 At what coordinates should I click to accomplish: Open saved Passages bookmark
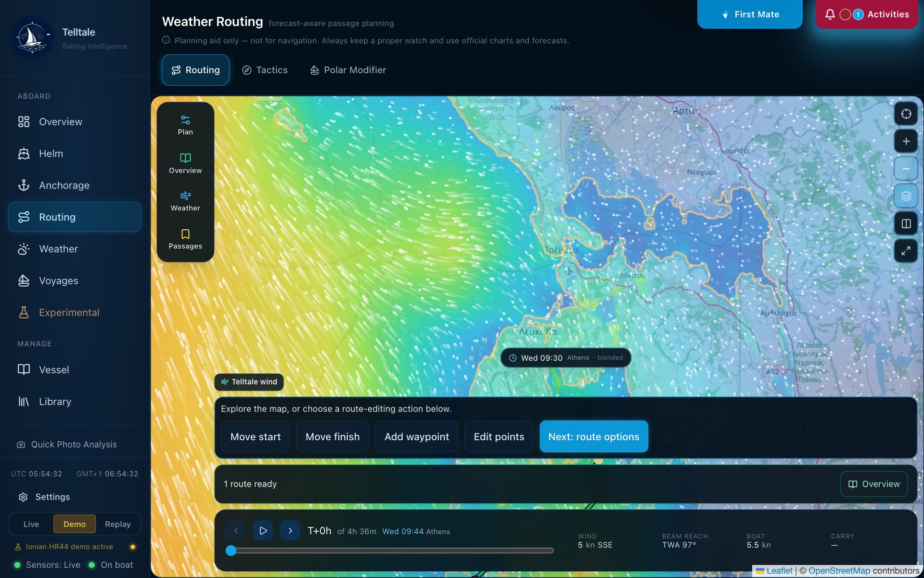click(185, 239)
